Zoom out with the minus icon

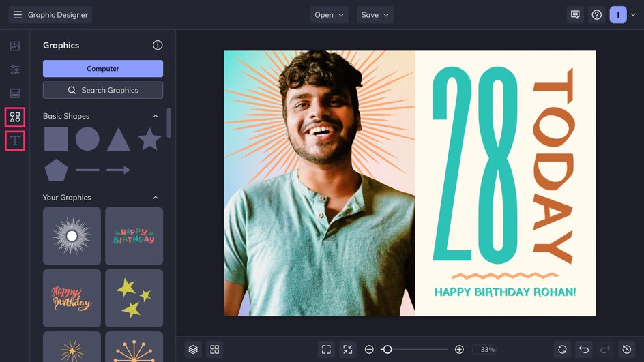369,349
